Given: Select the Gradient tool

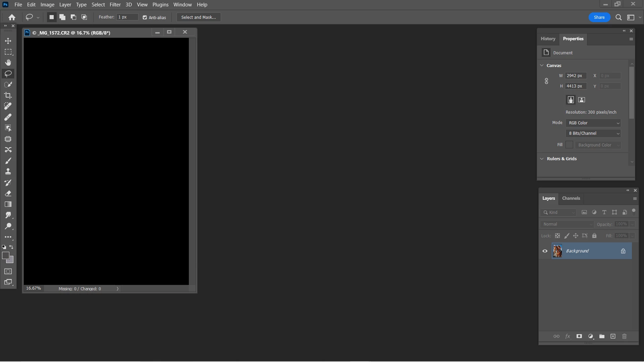Looking at the screenshot, I should point(8,204).
